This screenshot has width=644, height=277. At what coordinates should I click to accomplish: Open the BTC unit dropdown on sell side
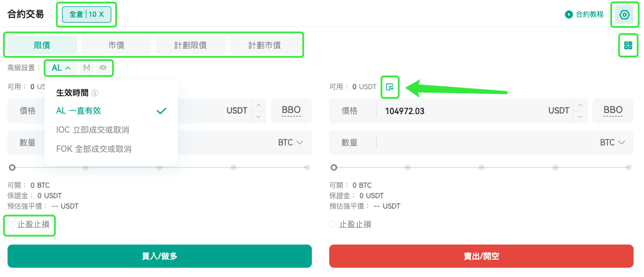tap(612, 143)
